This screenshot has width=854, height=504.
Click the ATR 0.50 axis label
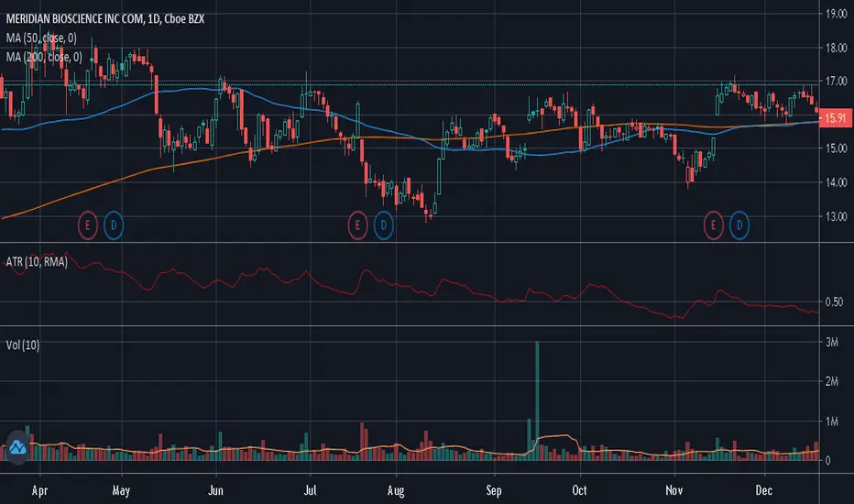834,301
